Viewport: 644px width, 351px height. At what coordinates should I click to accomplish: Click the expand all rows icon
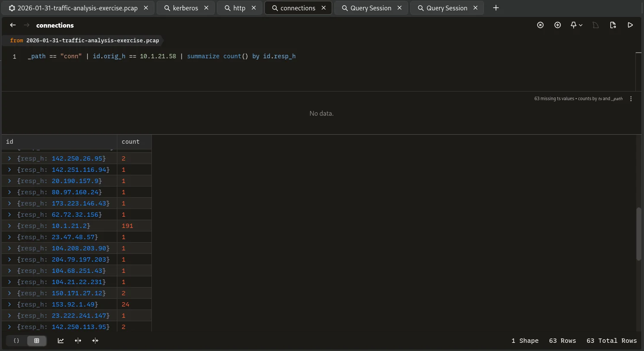coord(78,341)
